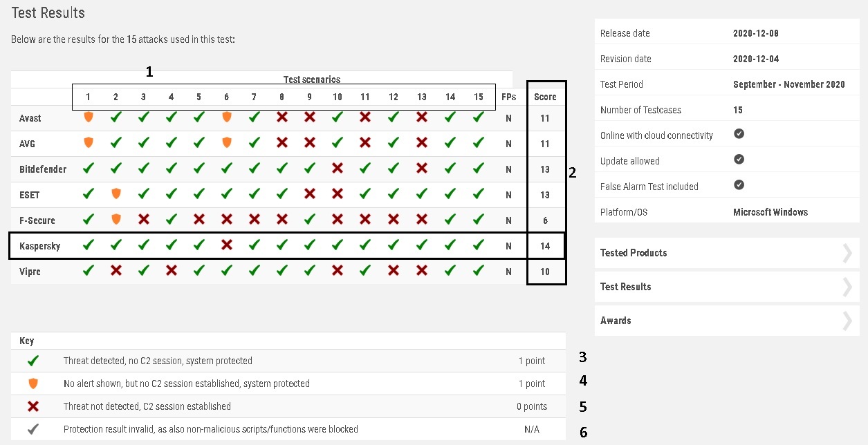Click Online with cloud connectivity check icon
Viewport: 868px width, 445px height.
pyautogui.click(x=739, y=134)
